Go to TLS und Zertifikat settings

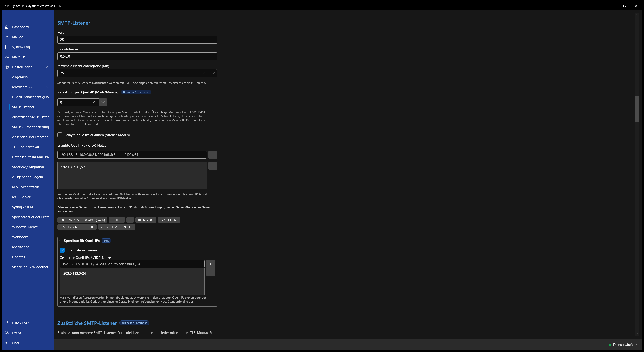pyautogui.click(x=26, y=147)
